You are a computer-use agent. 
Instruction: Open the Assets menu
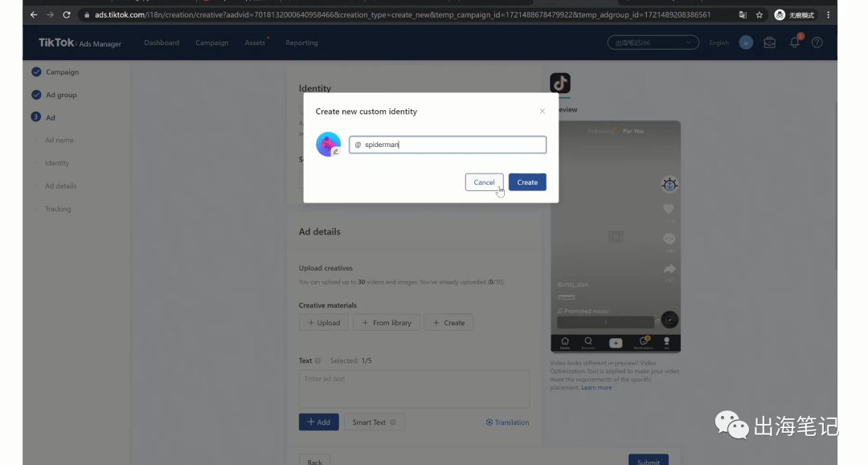click(x=256, y=43)
